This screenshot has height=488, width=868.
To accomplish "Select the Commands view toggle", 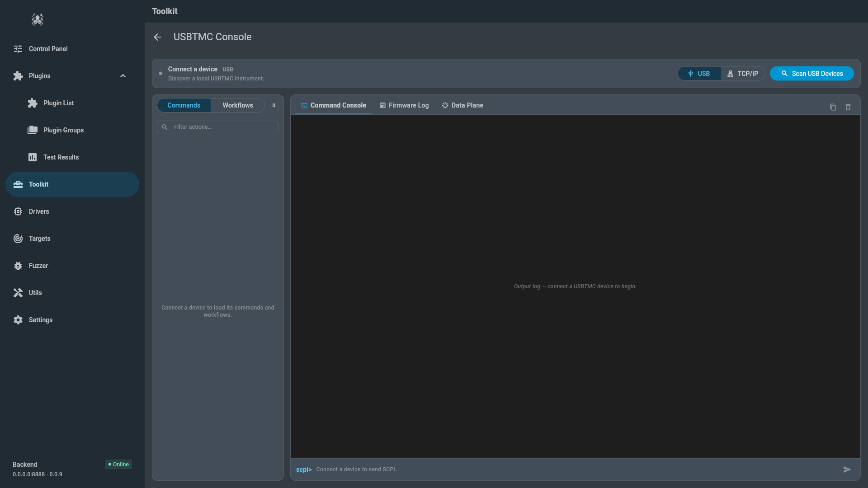I will (x=184, y=105).
